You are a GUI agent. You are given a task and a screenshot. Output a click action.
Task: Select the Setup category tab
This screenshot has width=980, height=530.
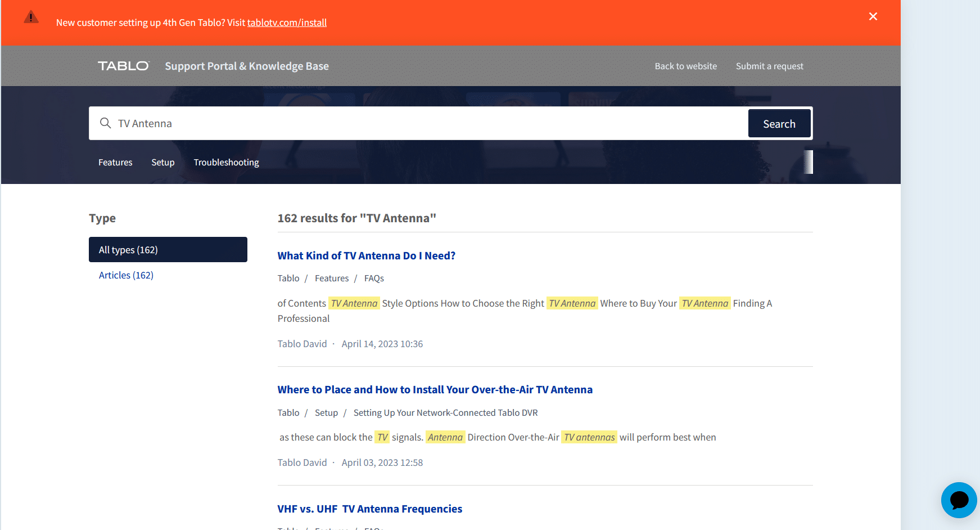coord(162,162)
